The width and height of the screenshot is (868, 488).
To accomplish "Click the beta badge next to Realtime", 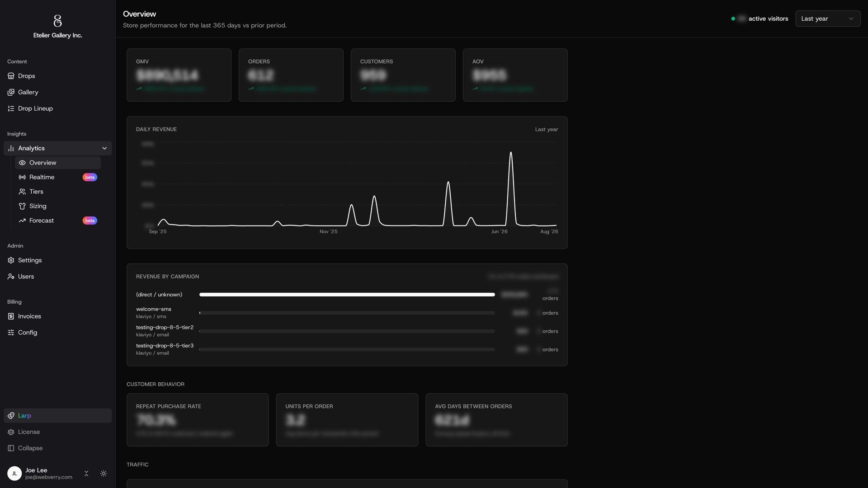I will (90, 177).
